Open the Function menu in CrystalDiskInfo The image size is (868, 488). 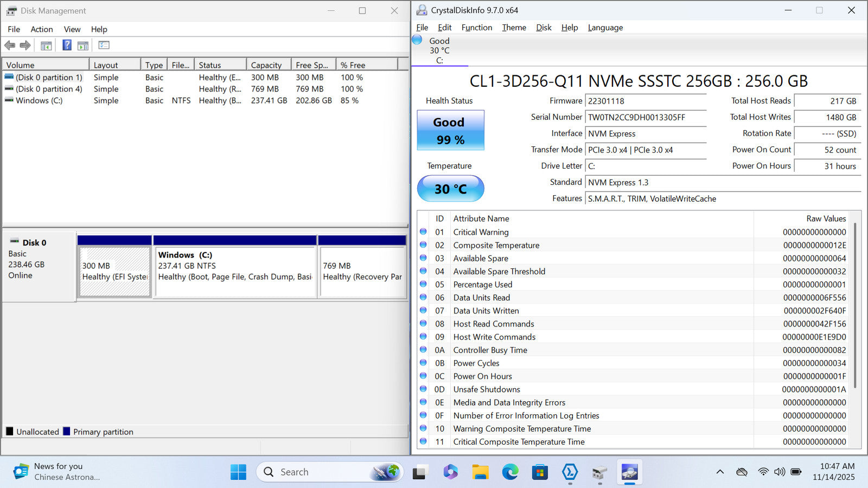tap(476, 28)
